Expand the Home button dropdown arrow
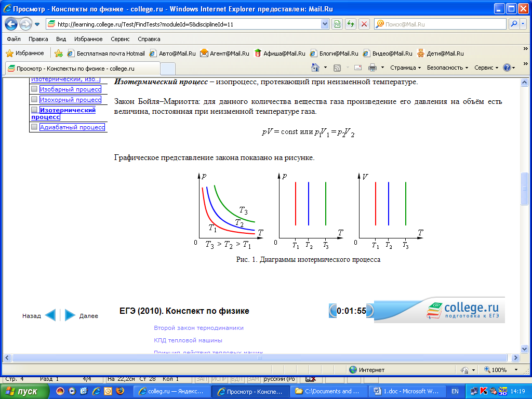 (x=325, y=68)
